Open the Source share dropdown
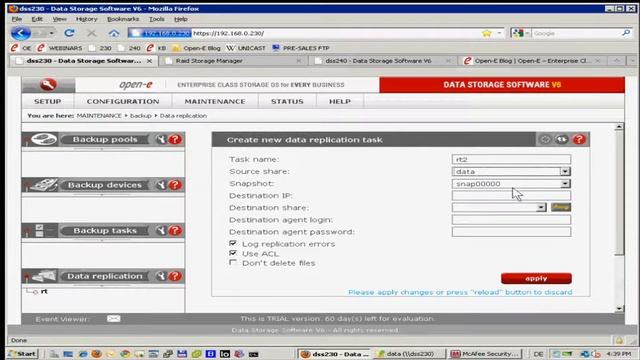 (565, 171)
